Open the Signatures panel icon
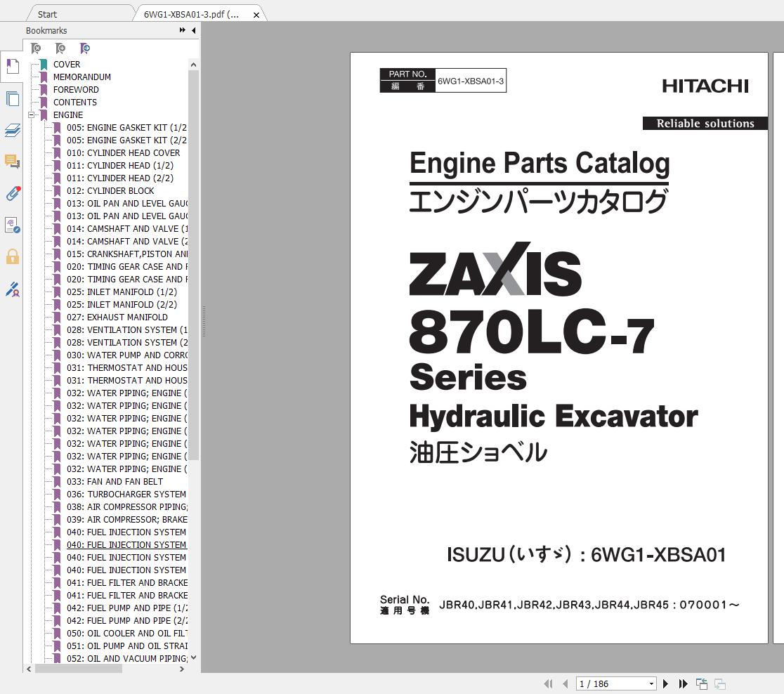The height and width of the screenshot is (694, 784). point(13,225)
